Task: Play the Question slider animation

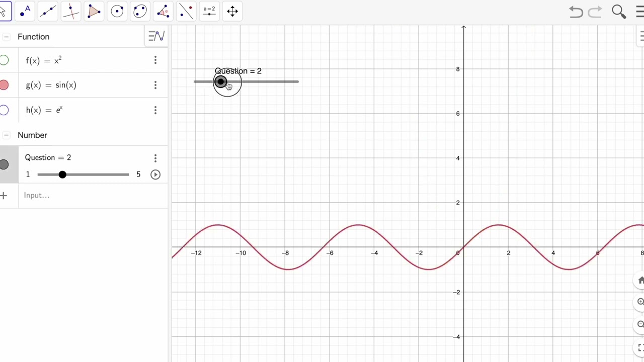Action: (155, 174)
